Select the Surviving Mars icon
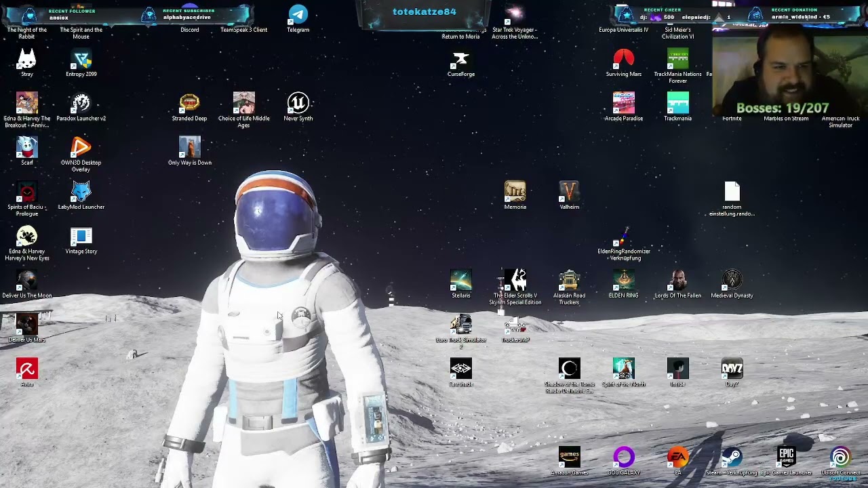The height and width of the screenshot is (488, 868). coord(624,59)
